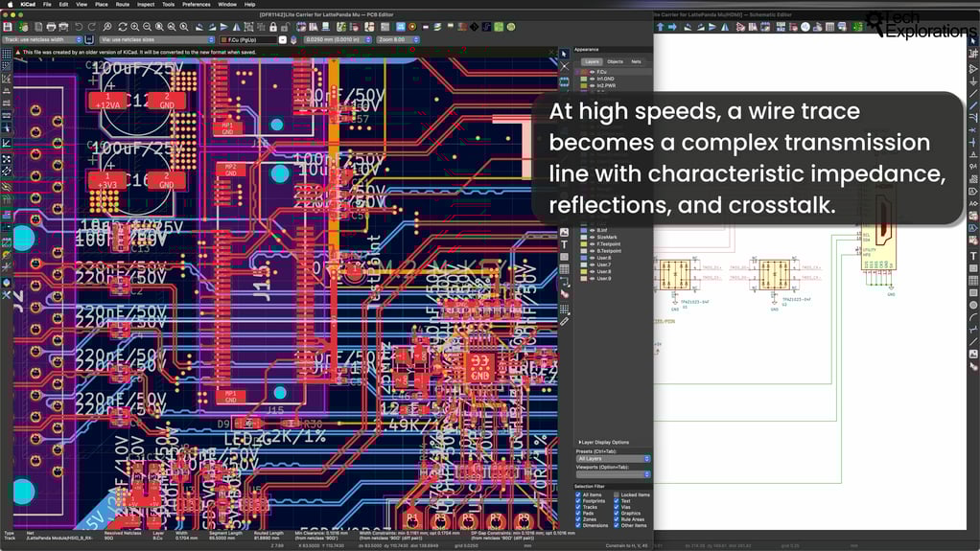Enable the Locked items filter checkbox
This screenshot has height=551, width=980.
616,495
